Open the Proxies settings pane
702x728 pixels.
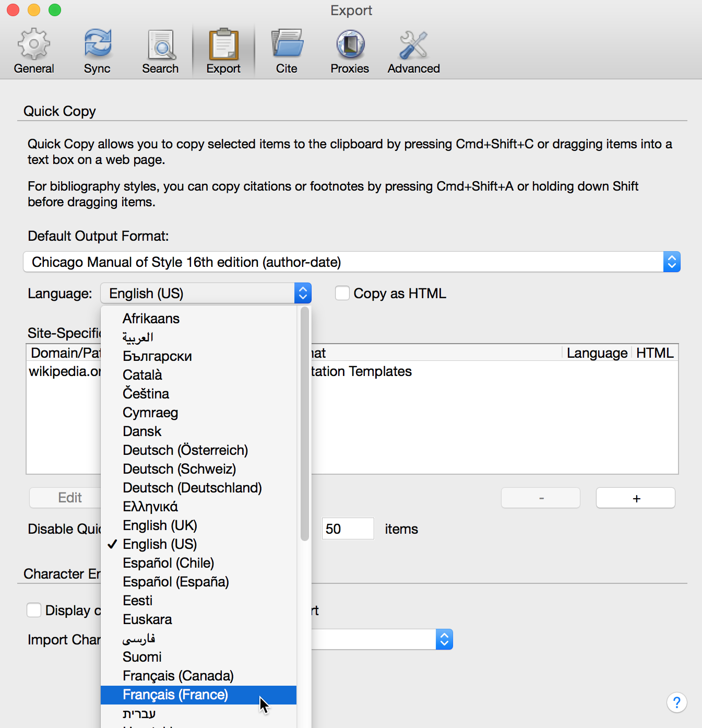point(350,50)
